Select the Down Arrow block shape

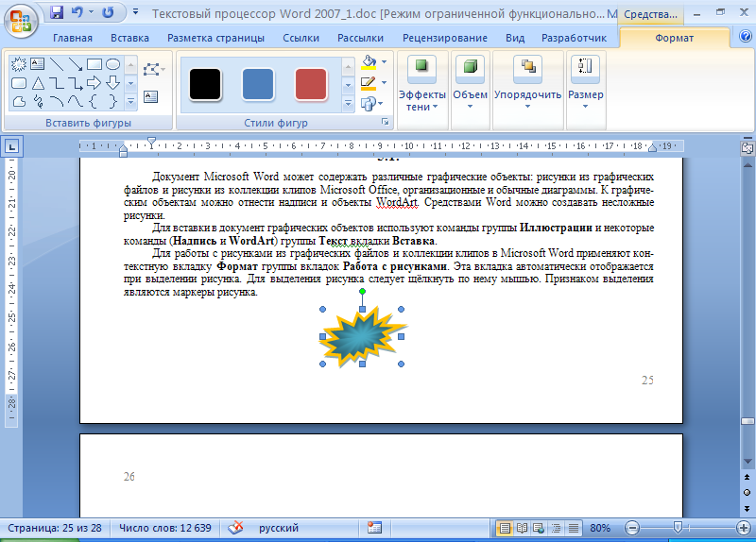click(112, 83)
